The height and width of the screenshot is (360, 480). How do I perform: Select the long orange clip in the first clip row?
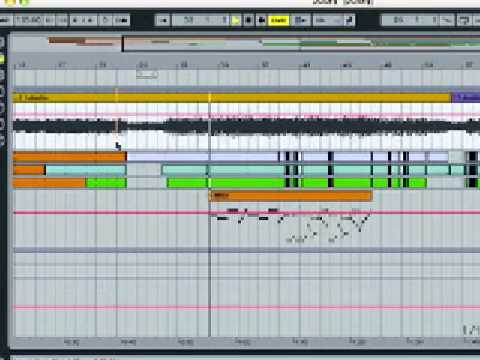(x=69, y=157)
